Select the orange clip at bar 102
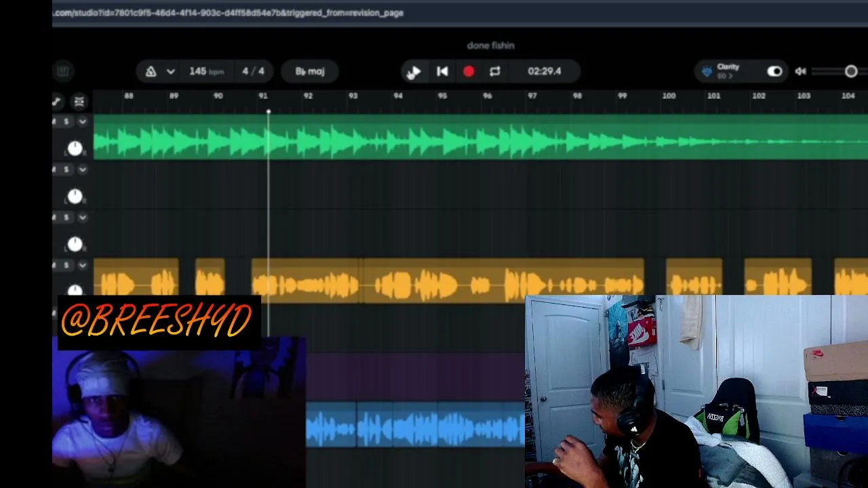The width and height of the screenshot is (868, 488). [x=778, y=277]
